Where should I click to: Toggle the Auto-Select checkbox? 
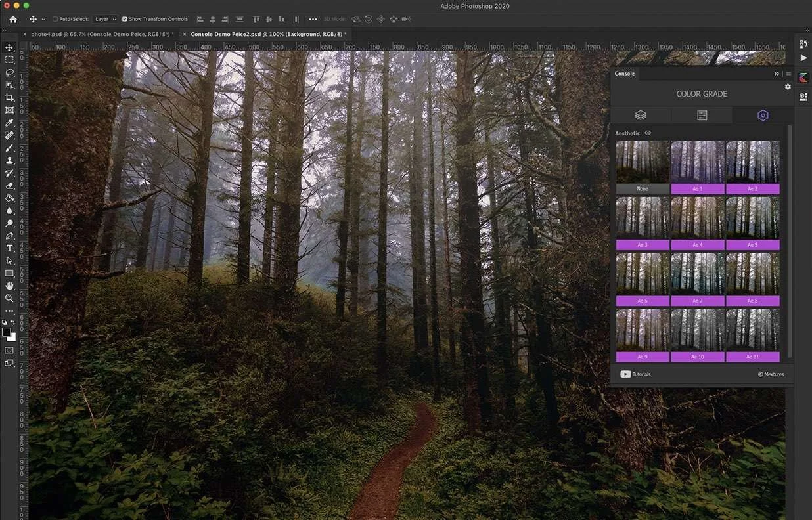click(55, 19)
